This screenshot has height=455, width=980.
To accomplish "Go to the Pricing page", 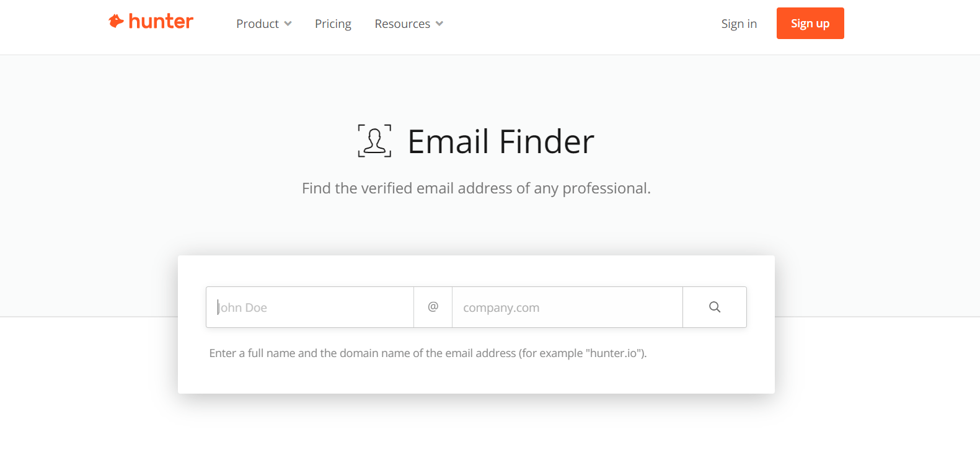I will click(333, 24).
